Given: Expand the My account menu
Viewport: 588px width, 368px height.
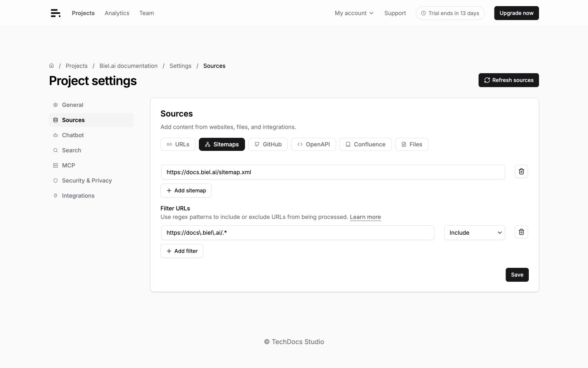Looking at the screenshot, I should click(354, 13).
